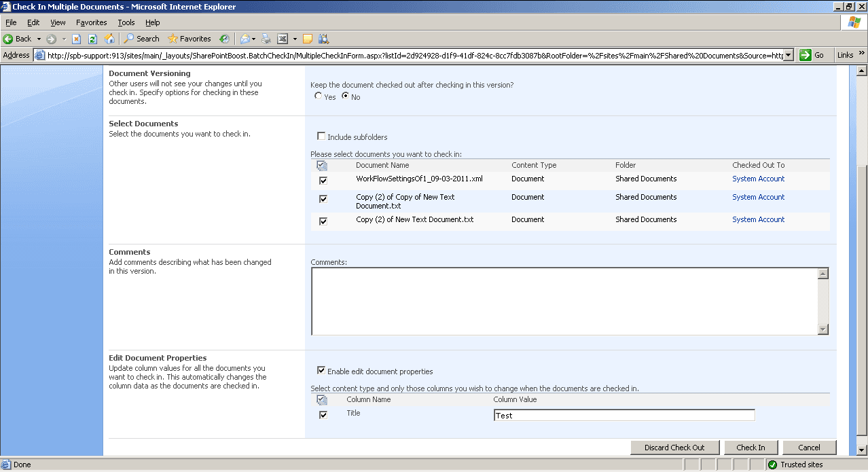
Task: Click the green Go arrow button
Action: point(806,55)
